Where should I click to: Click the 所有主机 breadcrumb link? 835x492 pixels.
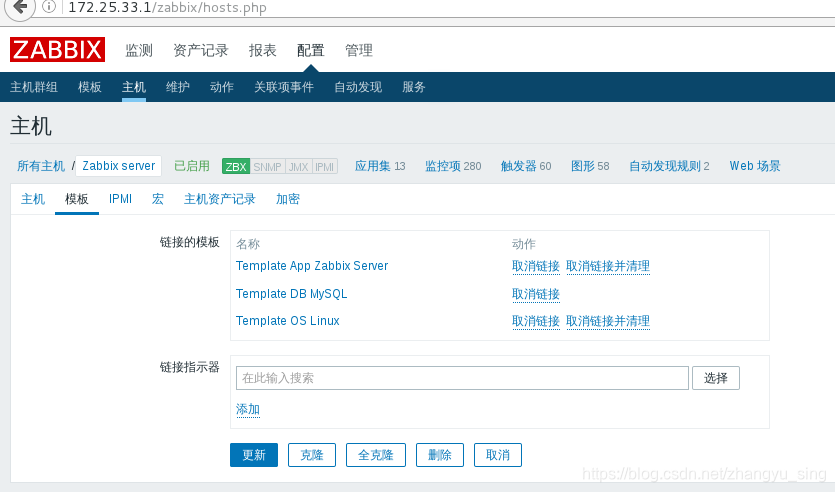click(40, 166)
